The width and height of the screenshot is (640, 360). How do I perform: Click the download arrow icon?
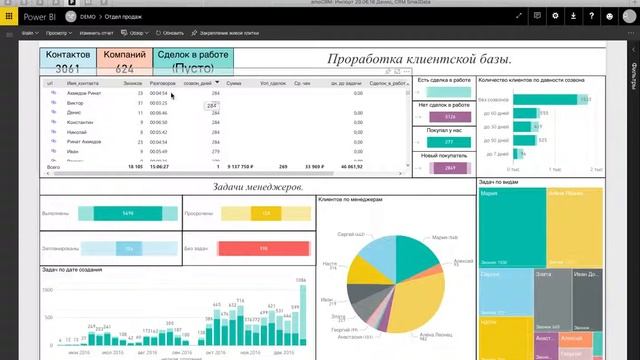[573, 16]
